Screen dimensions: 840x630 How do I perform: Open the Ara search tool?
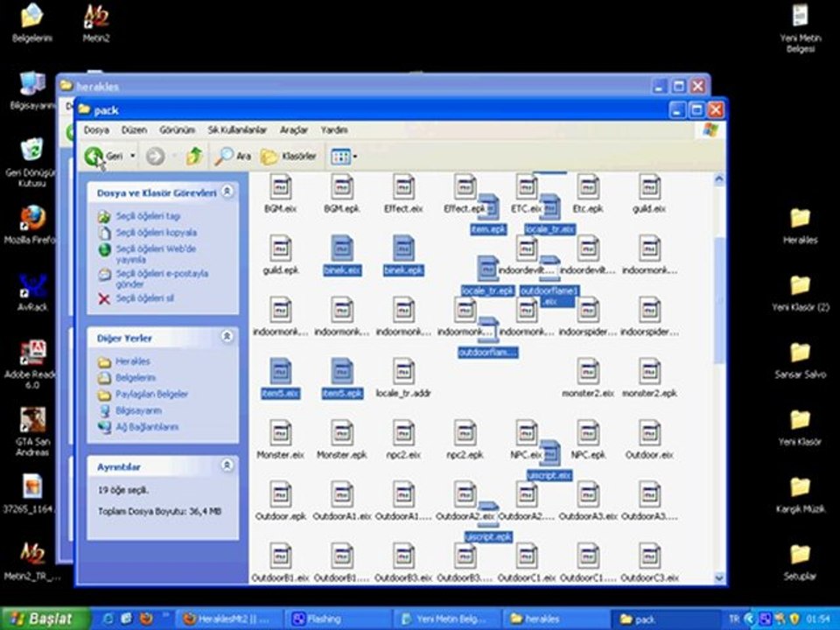tap(233, 157)
